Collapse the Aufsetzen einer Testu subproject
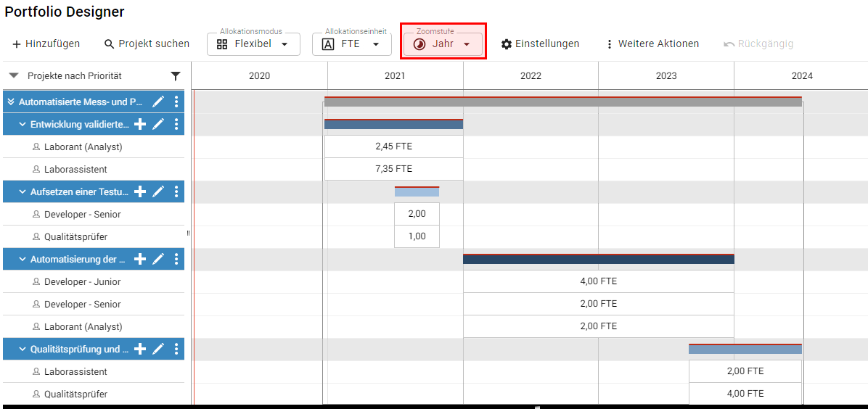Viewport: 868px width, 409px height. (22, 192)
